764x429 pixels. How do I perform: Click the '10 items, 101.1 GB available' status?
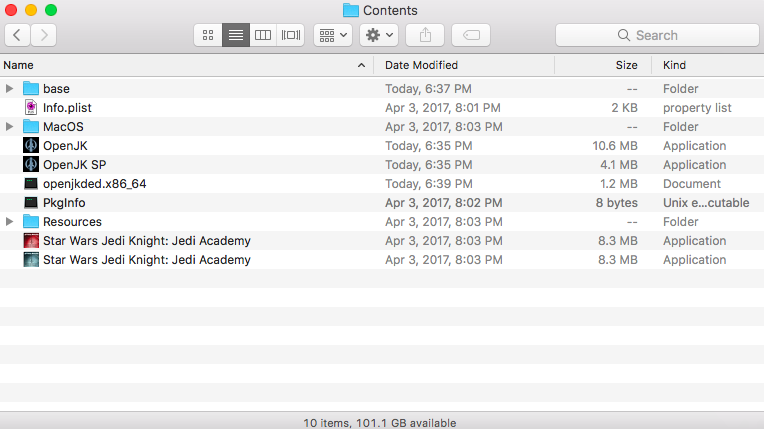(x=380, y=423)
